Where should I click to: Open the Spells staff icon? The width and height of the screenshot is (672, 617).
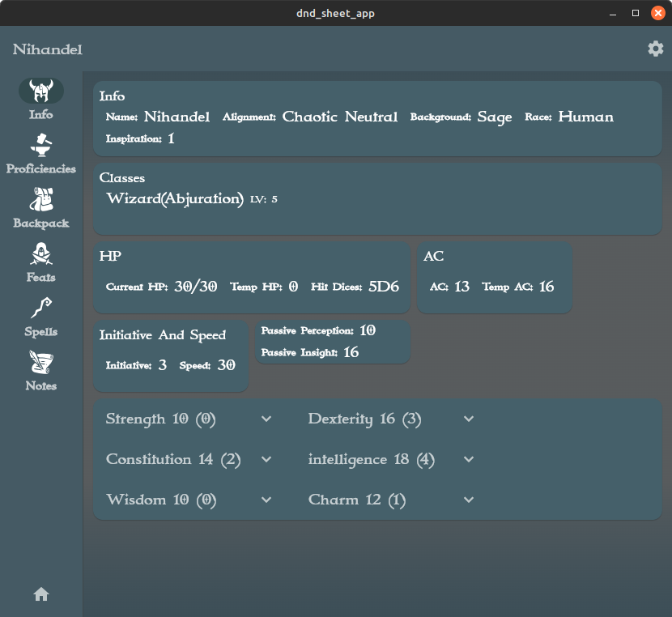point(41,308)
